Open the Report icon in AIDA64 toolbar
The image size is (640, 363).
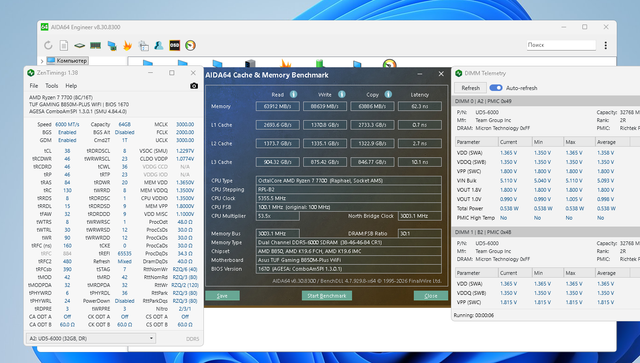point(64,45)
